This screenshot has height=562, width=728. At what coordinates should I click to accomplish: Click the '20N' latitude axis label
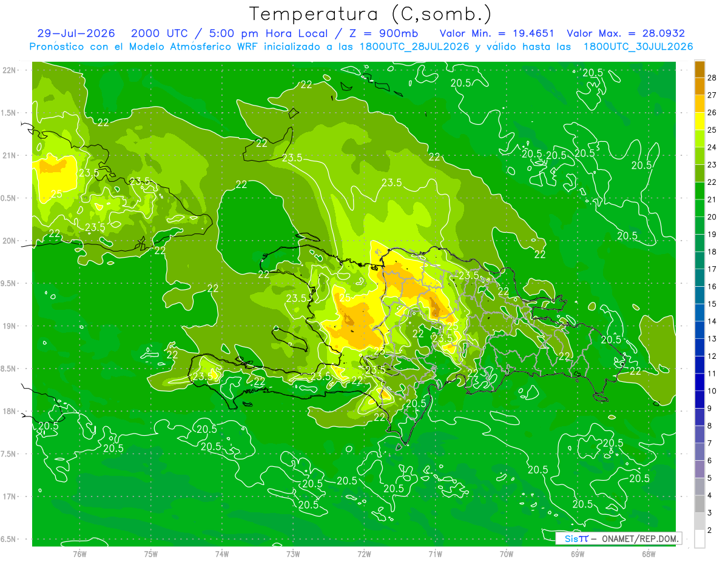[x=10, y=241]
